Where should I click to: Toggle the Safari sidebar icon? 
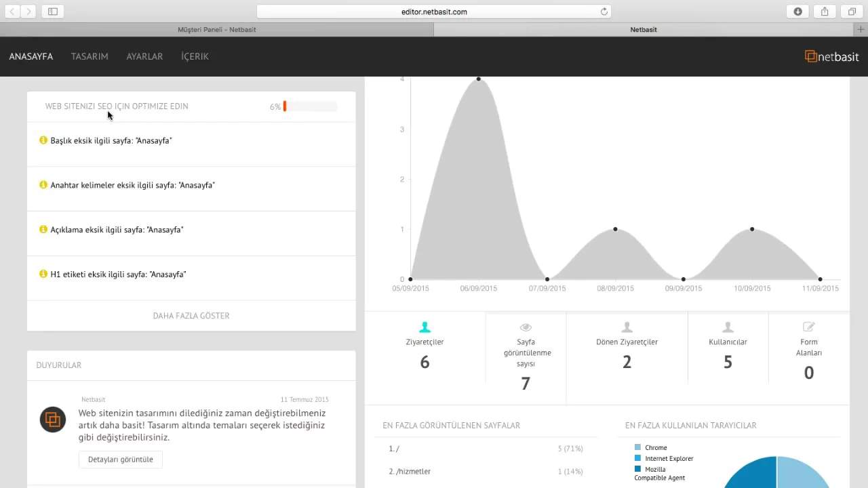click(x=52, y=12)
